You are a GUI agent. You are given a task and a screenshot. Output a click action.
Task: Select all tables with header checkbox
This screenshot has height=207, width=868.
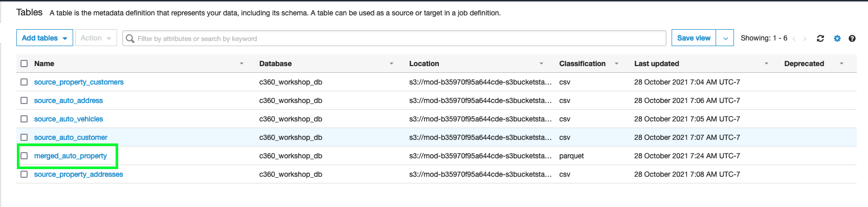[24, 64]
